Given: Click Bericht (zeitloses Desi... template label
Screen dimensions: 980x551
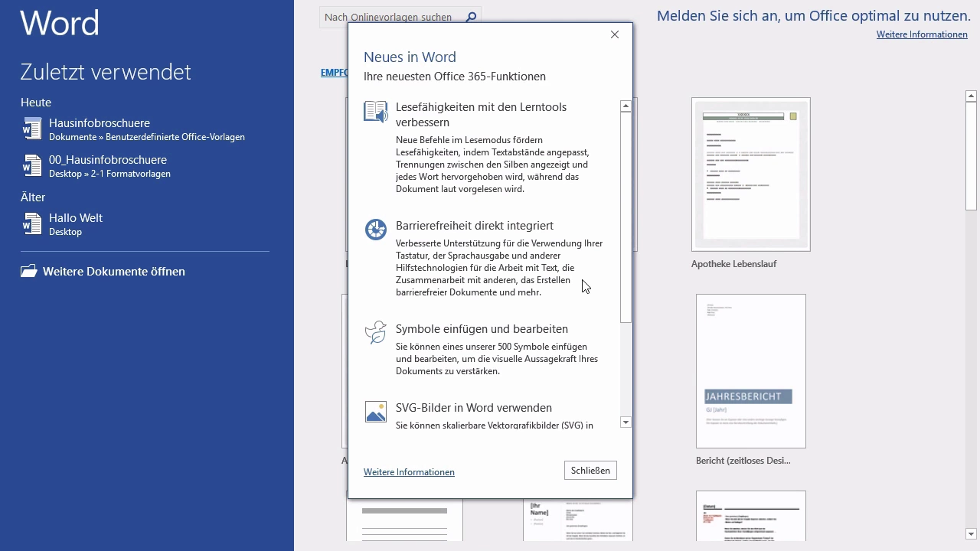Looking at the screenshot, I should (743, 461).
